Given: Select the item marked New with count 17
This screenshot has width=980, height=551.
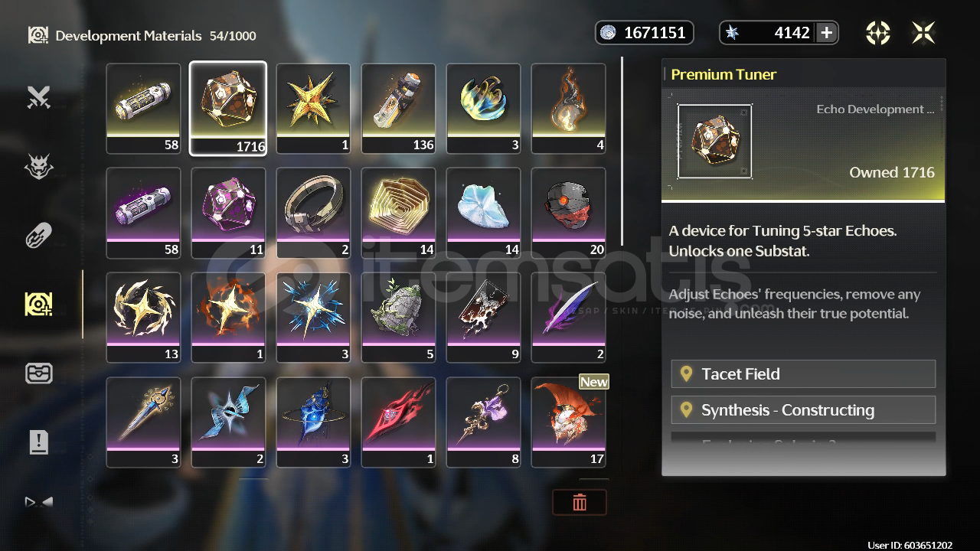Looking at the screenshot, I should click(x=568, y=422).
